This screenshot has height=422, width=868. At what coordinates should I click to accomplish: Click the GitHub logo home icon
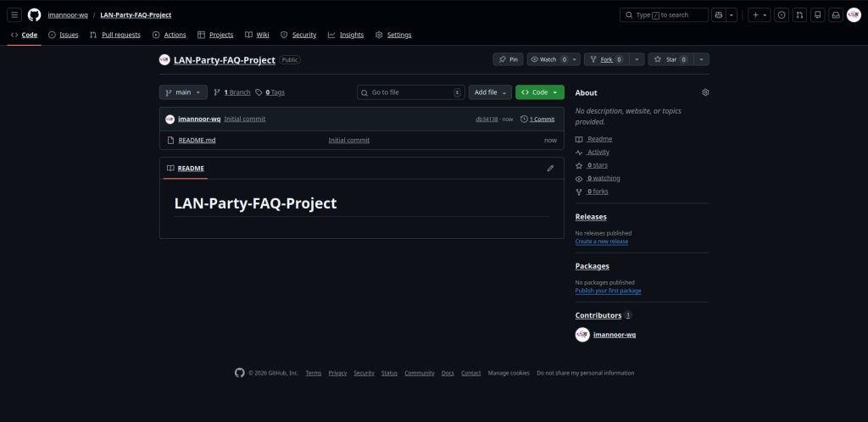pyautogui.click(x=34, y=14)
